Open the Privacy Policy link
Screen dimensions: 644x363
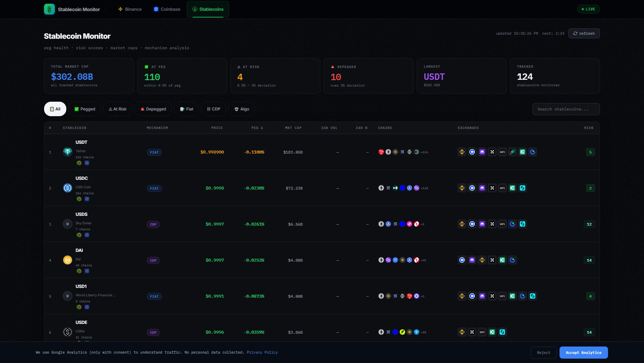[x=262, y=352]
